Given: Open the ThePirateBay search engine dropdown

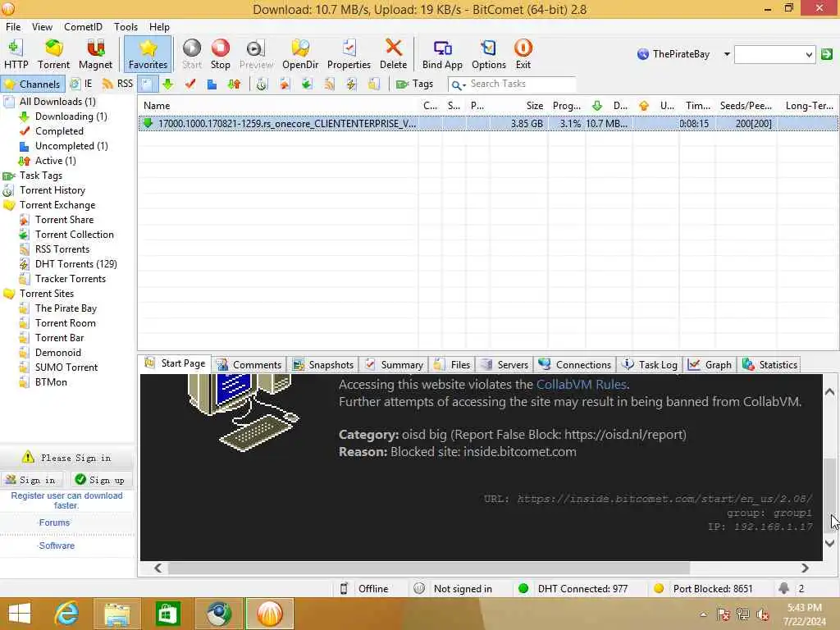Looking at the screenshot, I should tap(727, 54).
